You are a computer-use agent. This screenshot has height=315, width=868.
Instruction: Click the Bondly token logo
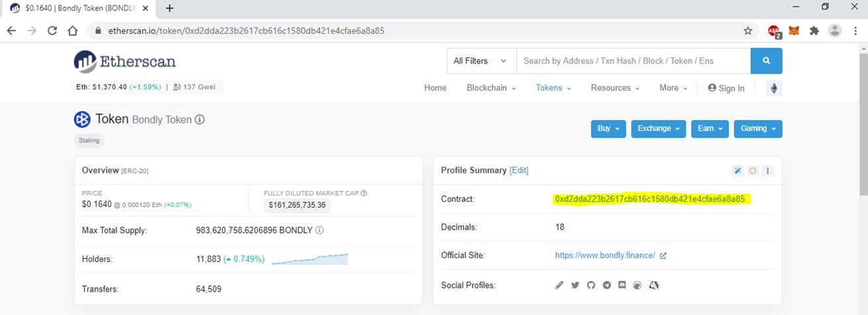coord(82,120)
